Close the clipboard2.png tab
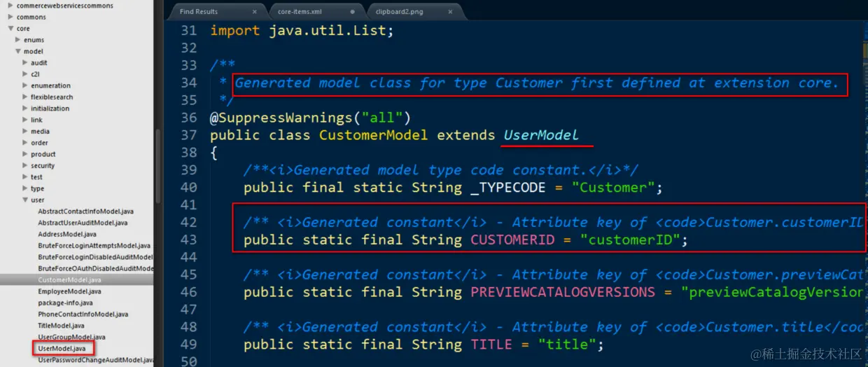The width and height of the screenshot is (868, 367). point(449,12)
